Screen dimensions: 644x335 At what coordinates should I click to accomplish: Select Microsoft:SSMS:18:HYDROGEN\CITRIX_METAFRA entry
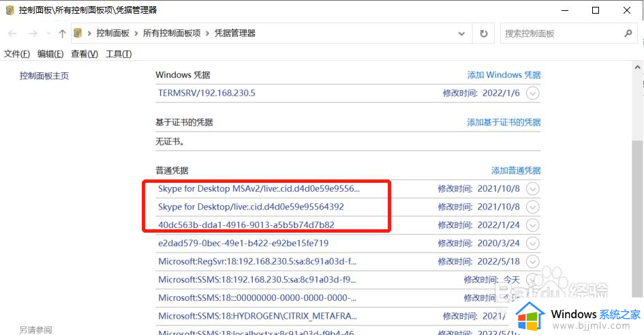(x=258, y=316)
